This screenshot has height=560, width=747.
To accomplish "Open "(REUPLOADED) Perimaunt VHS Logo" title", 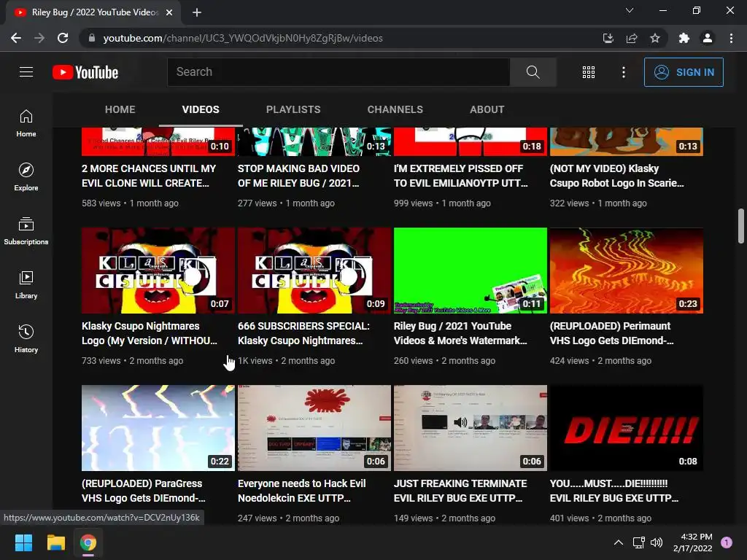I will pos(612,333).
